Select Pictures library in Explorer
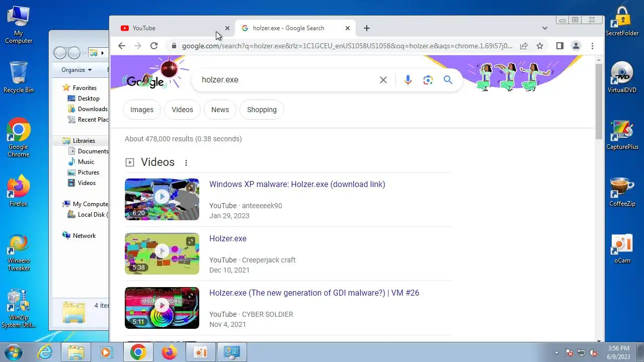The height and width of the screenshot is (362, 644). pos(89,172)
